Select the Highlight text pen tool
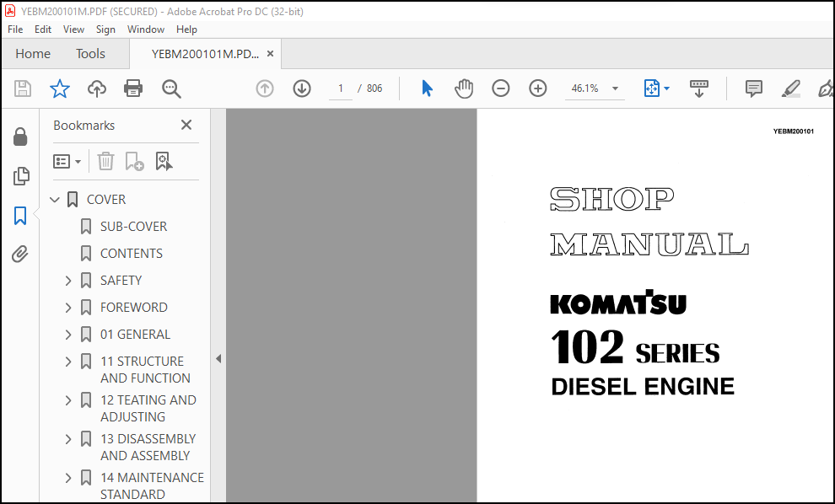 [x=791, y=88]
